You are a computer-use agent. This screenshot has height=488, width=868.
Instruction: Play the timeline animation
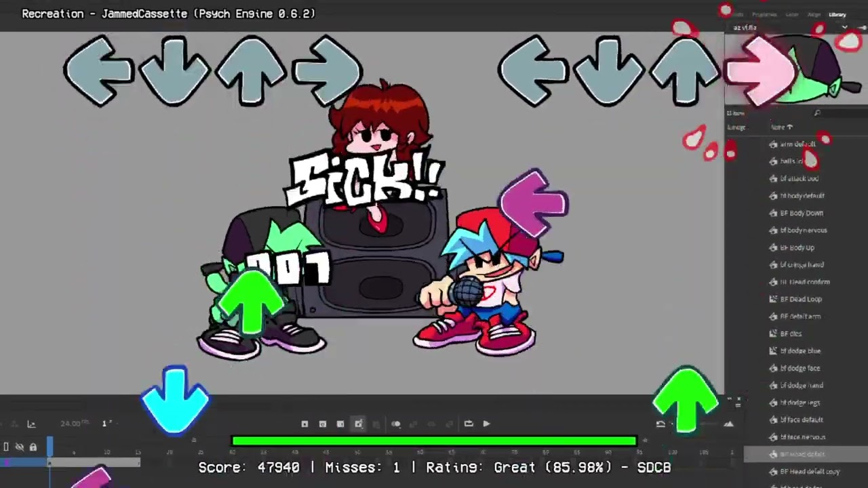[x=486, y=424]
